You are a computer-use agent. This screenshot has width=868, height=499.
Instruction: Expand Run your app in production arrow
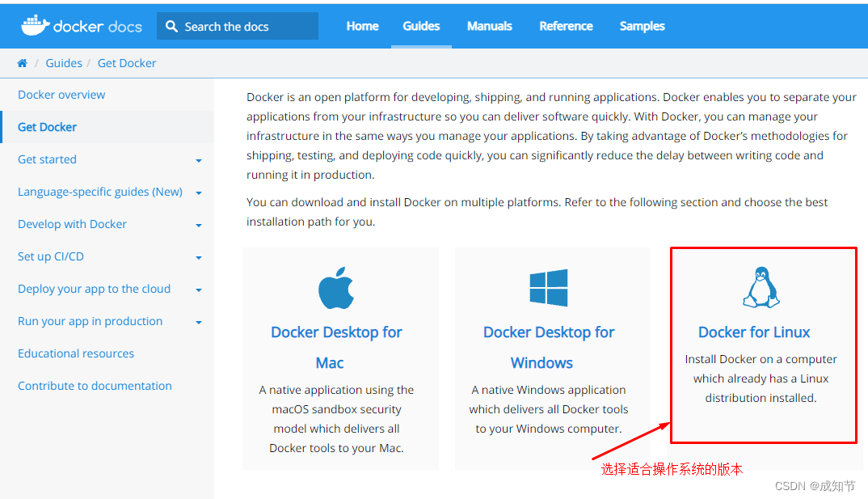pos(199,323)
